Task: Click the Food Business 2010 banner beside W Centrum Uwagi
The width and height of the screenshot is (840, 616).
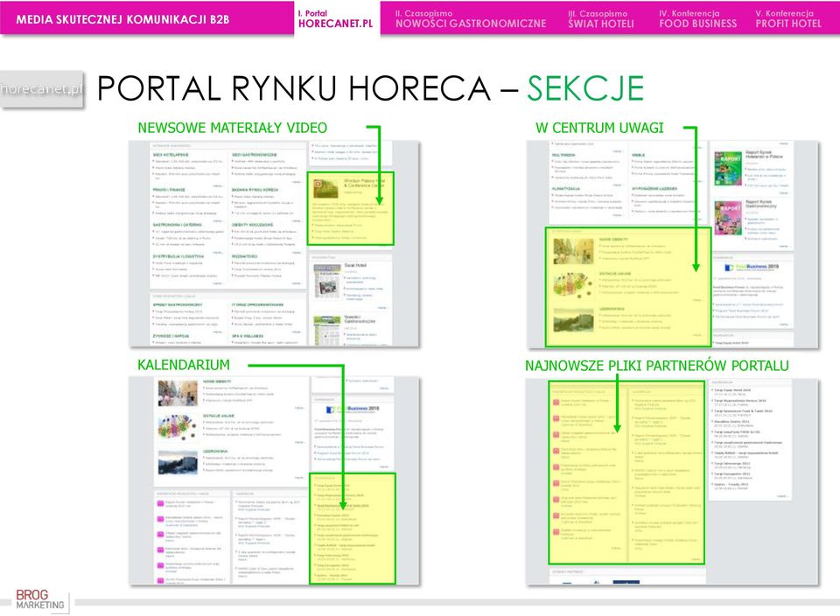Action: (752, 267)
